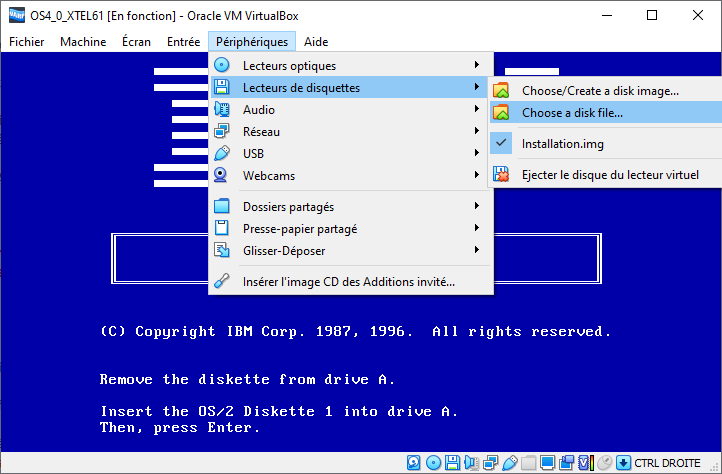
Task: Select Choose a disk file option
Action: pos(571,113)
